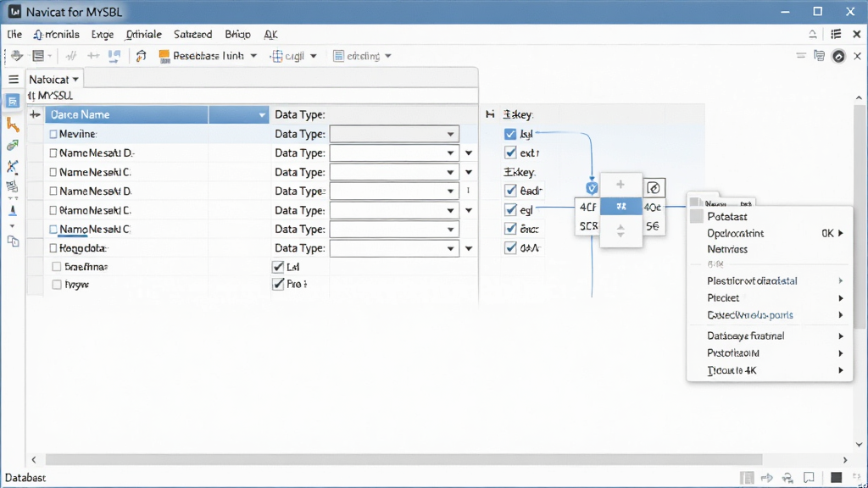The width and height of the screenshot is (868, 488).
Task: Check the Mevline row checkbox
Action: coord(53,134)
